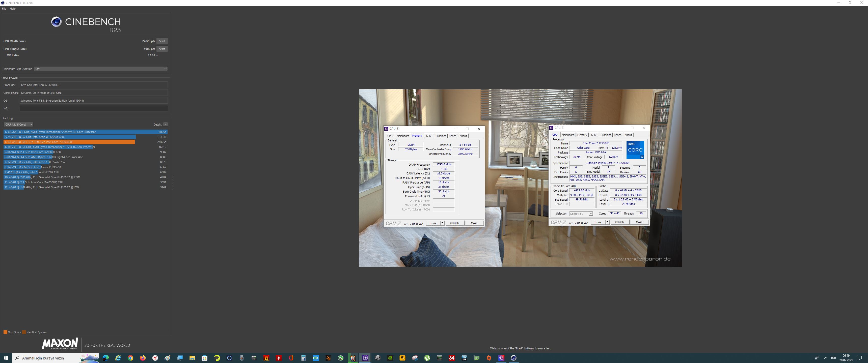The image size is (868, 363).
Task: Select the highlighted i7-12700KF ranking row
Action: pyautogui.click(x=85, y=142)
